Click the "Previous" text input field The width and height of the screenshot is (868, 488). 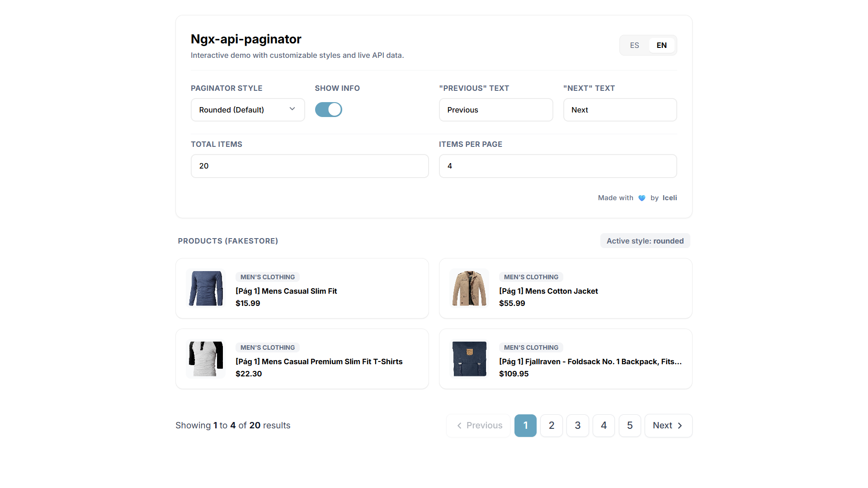click(x=496, y=110)
